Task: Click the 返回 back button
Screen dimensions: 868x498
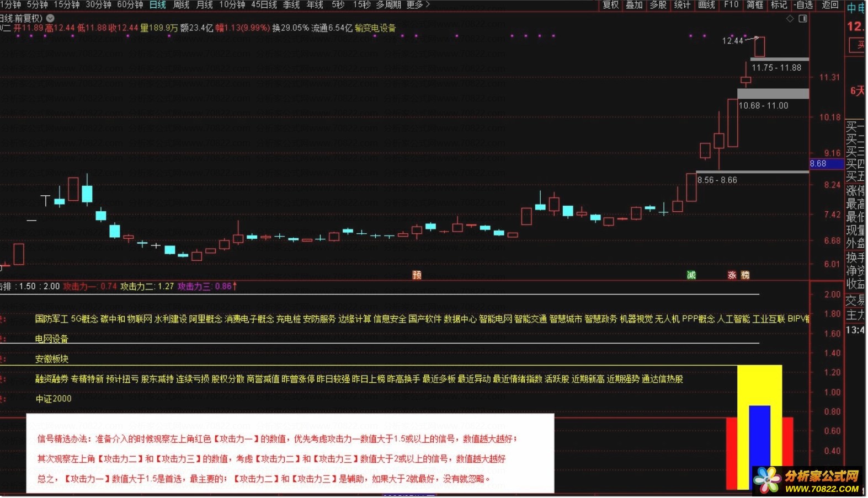Action: pos(830,5)
